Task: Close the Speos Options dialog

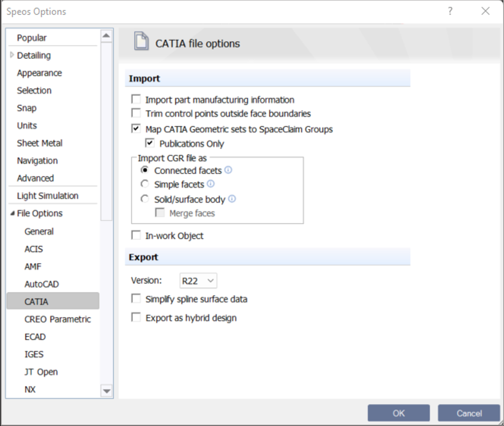Action: 485,11
